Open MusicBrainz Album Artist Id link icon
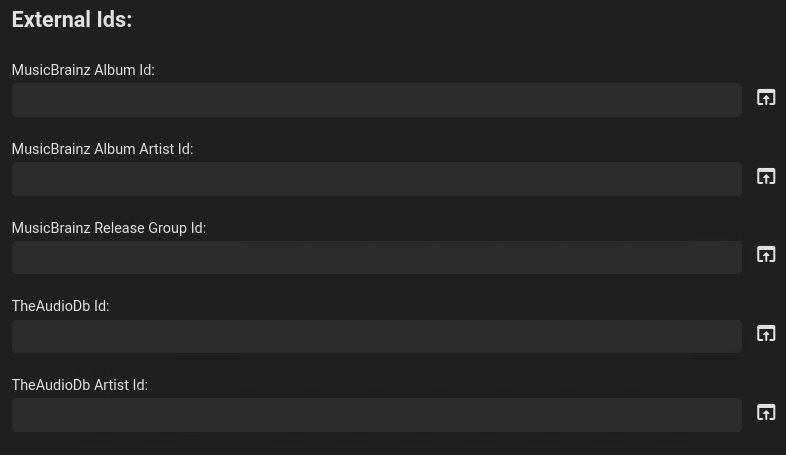The image size is (786, 455). [x=766, y=177]
